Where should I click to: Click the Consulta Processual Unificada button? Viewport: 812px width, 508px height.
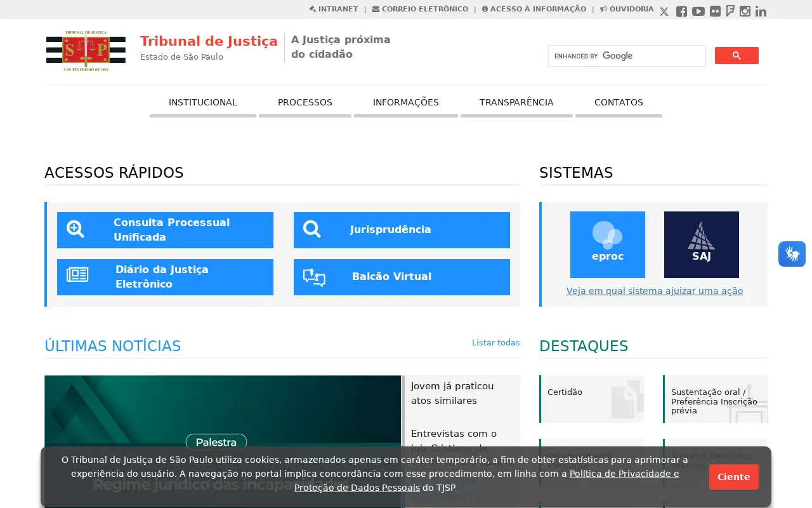pyautogui.click(x=165, y=230)
